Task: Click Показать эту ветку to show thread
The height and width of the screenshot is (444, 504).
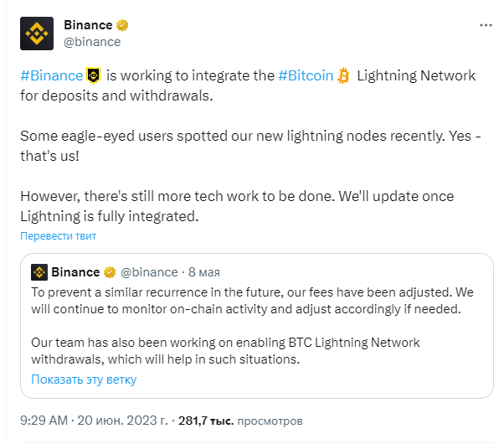Action: pos(84,379)
